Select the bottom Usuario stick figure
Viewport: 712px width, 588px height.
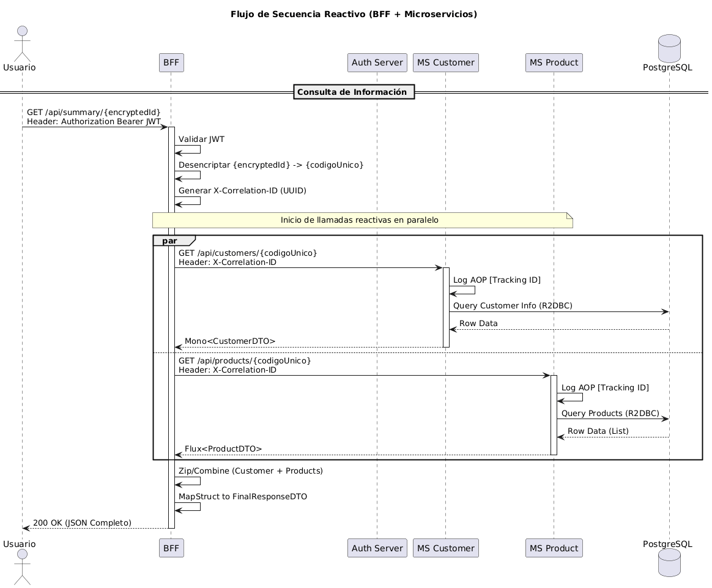[23, 569]
